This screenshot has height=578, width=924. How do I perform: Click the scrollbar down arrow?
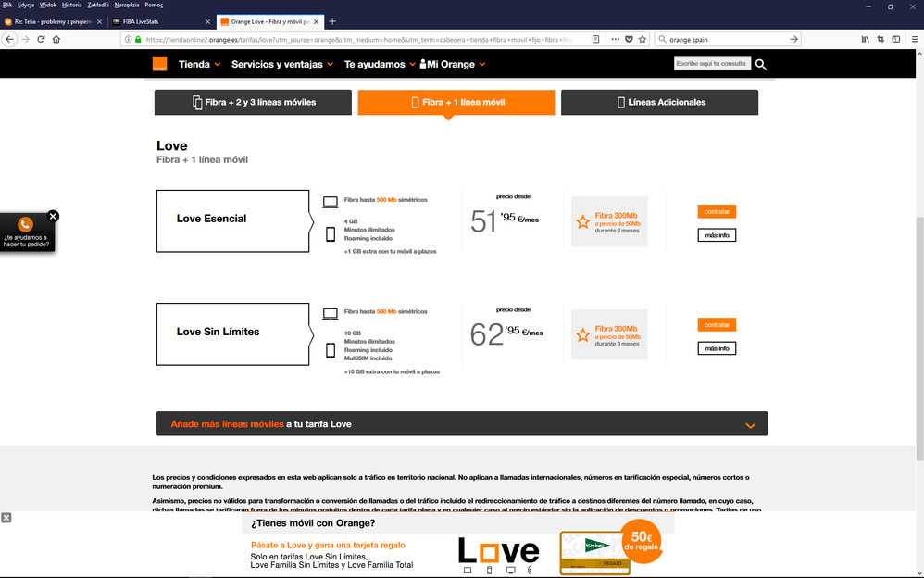[x=919, y=573]
